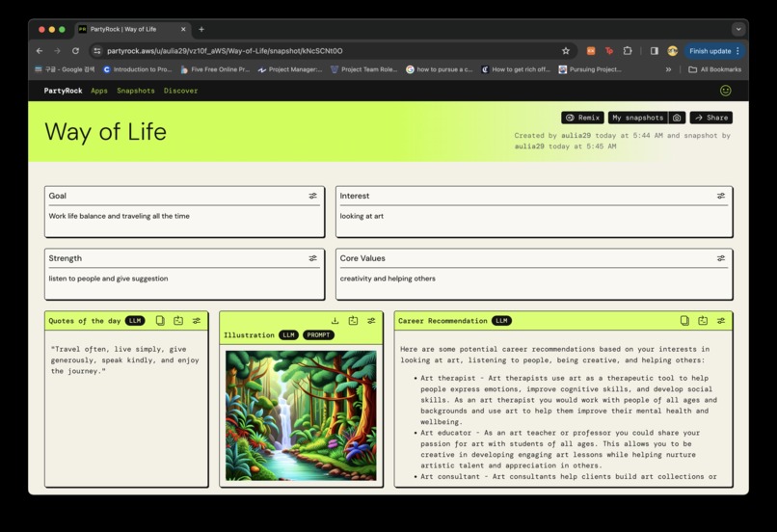Screen dimensions: 777x532
Task: View site information icon in address bar
Action: (x=97, y=50)
